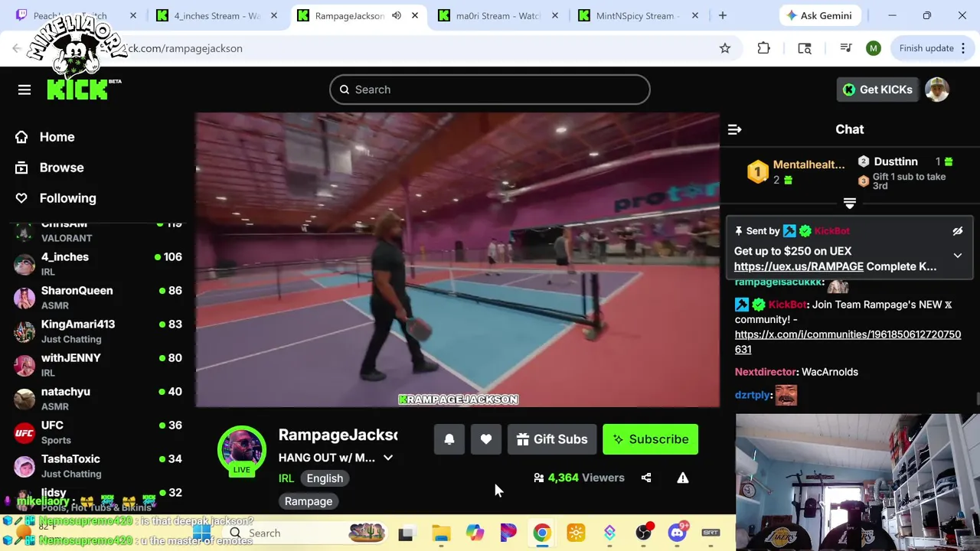Image resolution: width=980 pixels, height=551 pixels.
Task: Click the Kick search field
Action: click(x=490, y=90)
